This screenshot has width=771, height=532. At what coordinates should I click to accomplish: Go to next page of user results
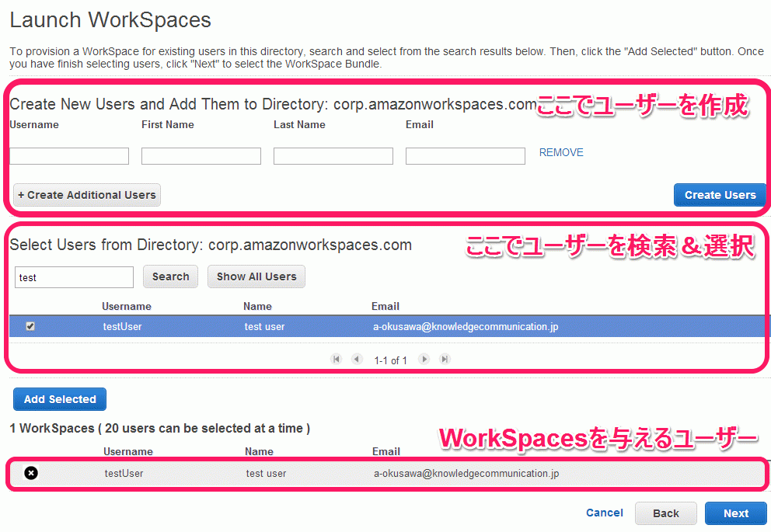point(424,359)
